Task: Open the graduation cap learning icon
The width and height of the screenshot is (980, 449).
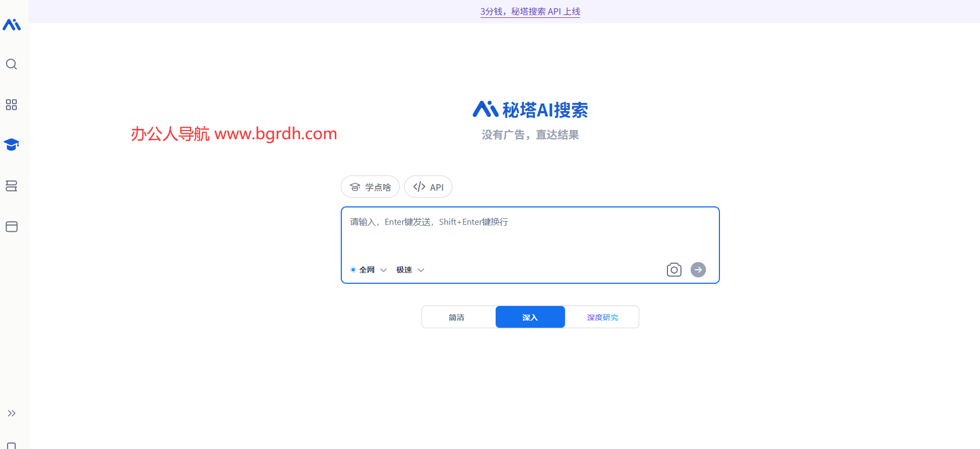Action: (x=11, y=145)
